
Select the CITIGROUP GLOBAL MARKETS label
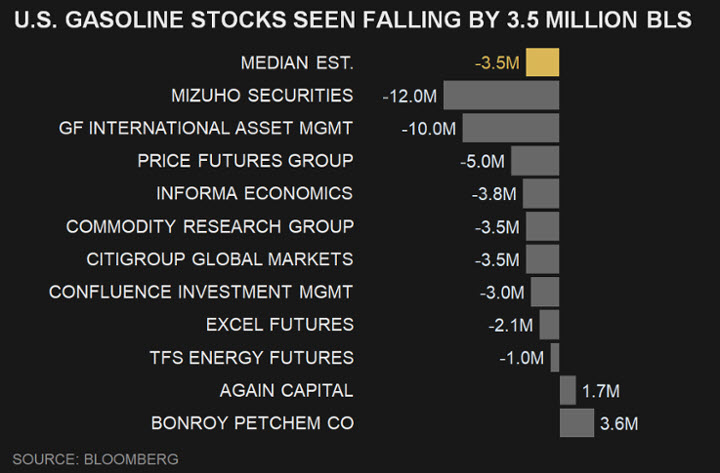(220, 259)
